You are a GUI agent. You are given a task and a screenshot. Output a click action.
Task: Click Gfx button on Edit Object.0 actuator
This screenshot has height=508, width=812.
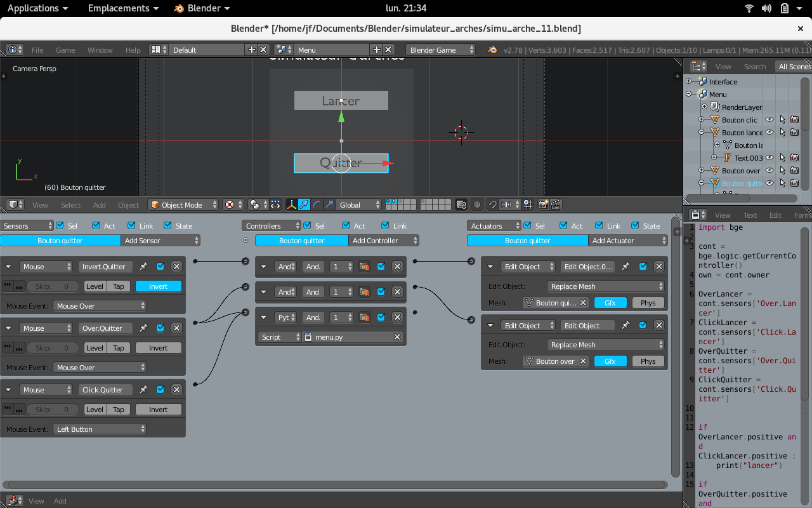point(610,303)
